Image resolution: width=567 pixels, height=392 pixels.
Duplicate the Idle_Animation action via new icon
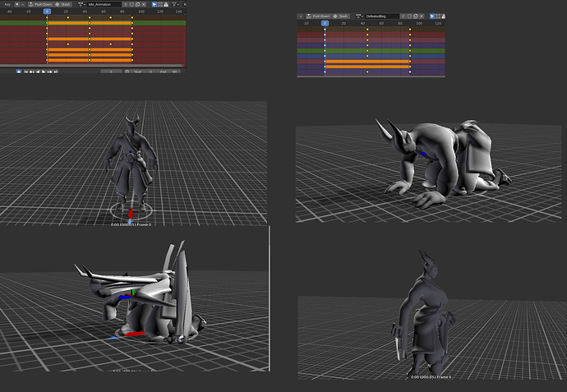click(x=138, y=4)
